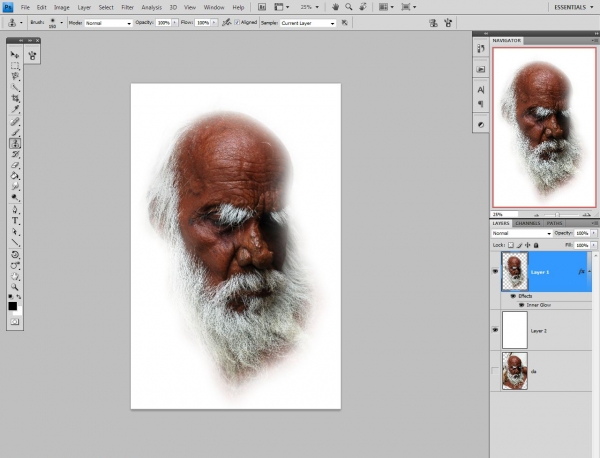Open the Analysis menu
Screen dimensions: 600x458
[152, 7]
